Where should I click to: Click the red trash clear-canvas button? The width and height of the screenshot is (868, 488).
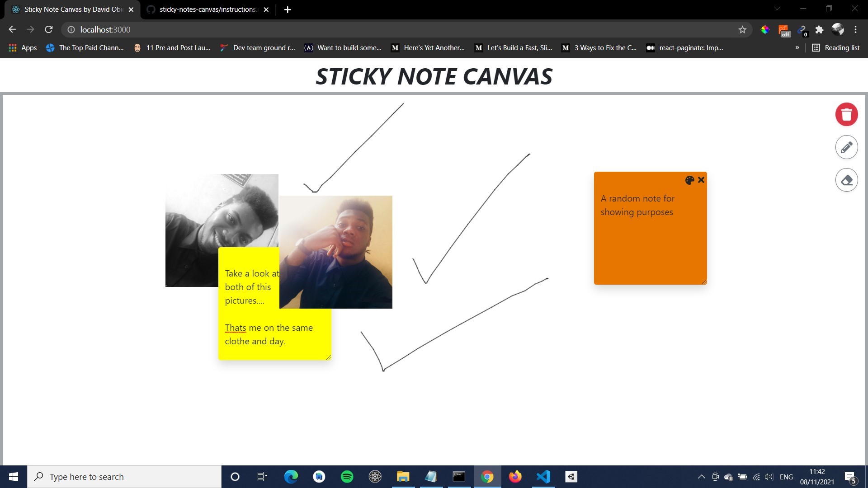(846, 114)
